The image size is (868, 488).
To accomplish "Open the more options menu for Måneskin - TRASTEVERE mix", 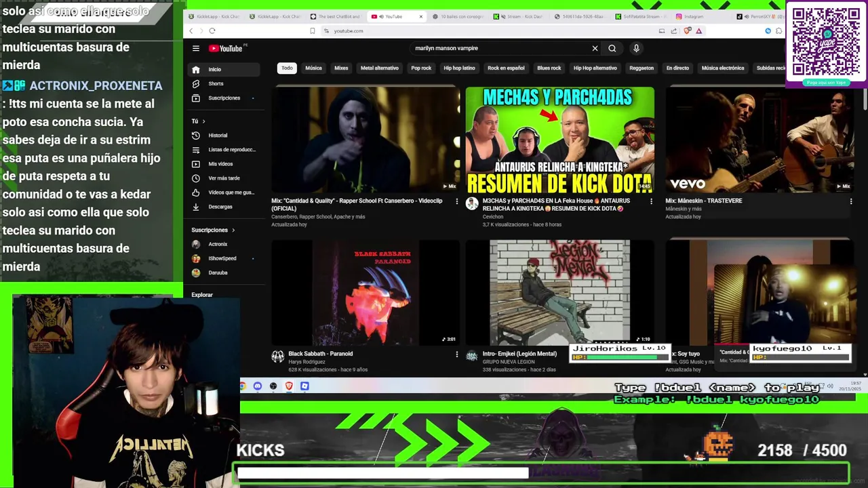I will click(850, 201).
